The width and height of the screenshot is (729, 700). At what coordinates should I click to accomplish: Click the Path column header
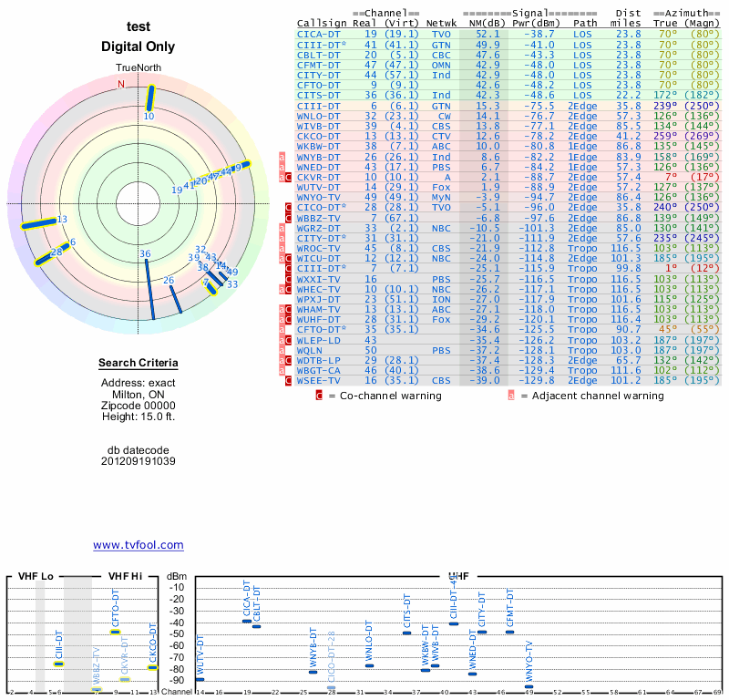[585, 24]
